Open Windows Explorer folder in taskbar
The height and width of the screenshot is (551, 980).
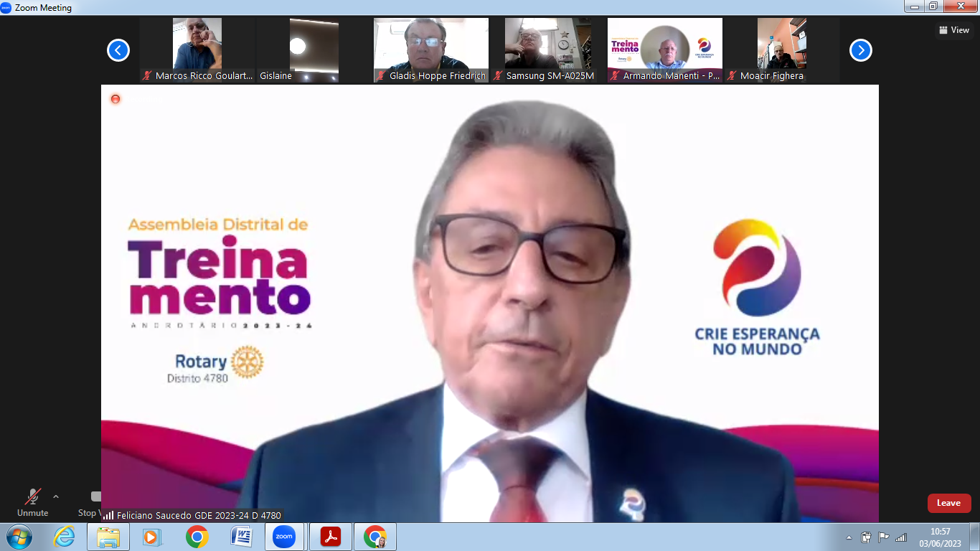pyautogui.click(x=108, y=537)
